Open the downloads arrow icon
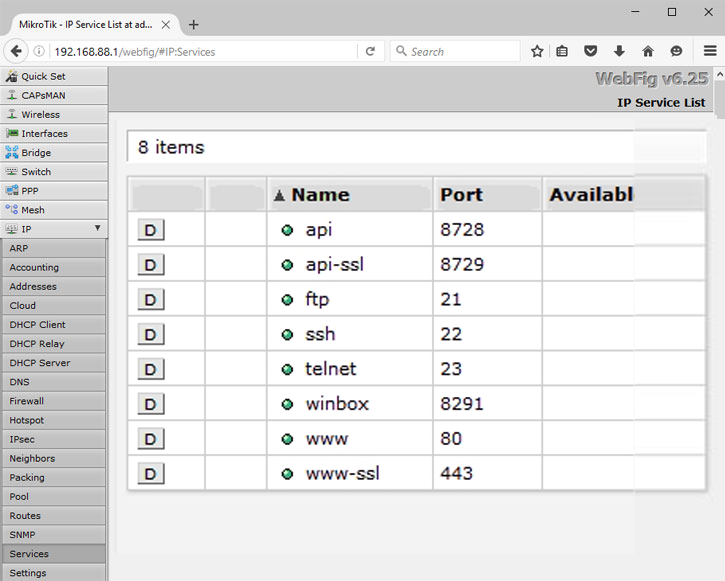The image size is (725, 581). 619,51
